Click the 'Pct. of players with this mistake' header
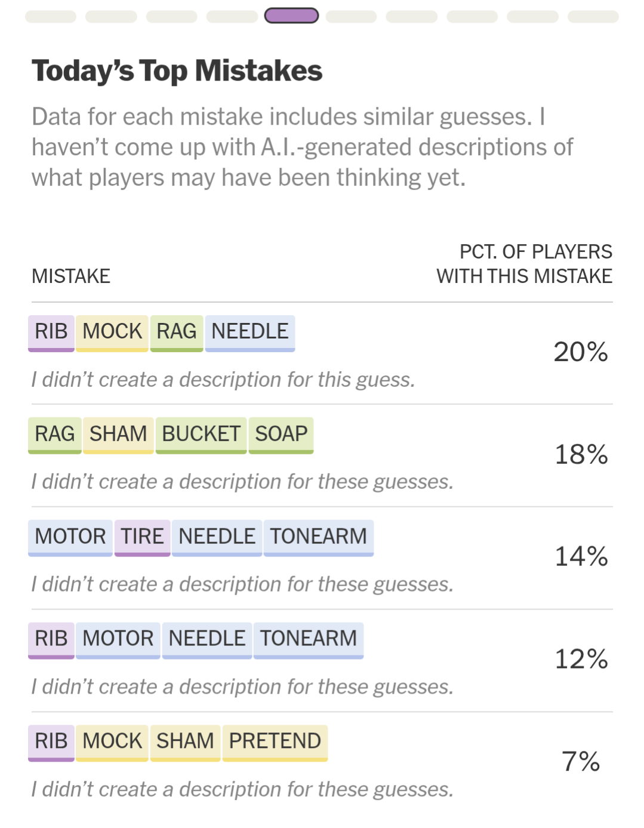This screenshot has width=644, height=828. 525,264
